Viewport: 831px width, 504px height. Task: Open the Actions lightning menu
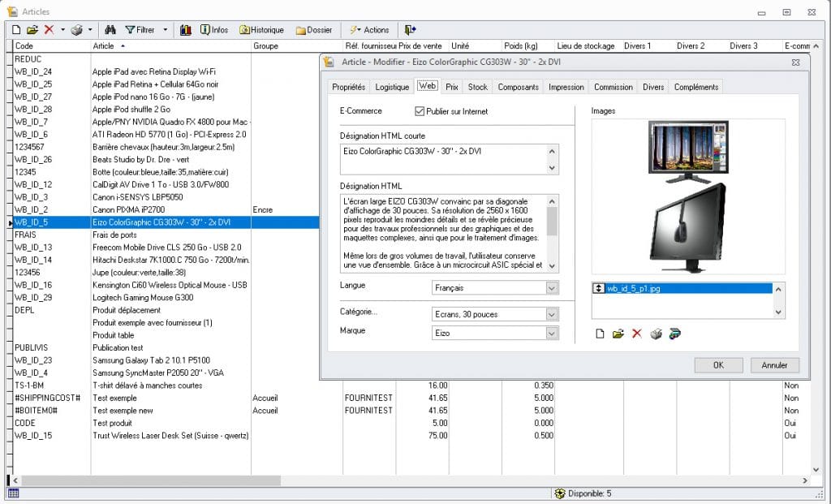[369, 30]
